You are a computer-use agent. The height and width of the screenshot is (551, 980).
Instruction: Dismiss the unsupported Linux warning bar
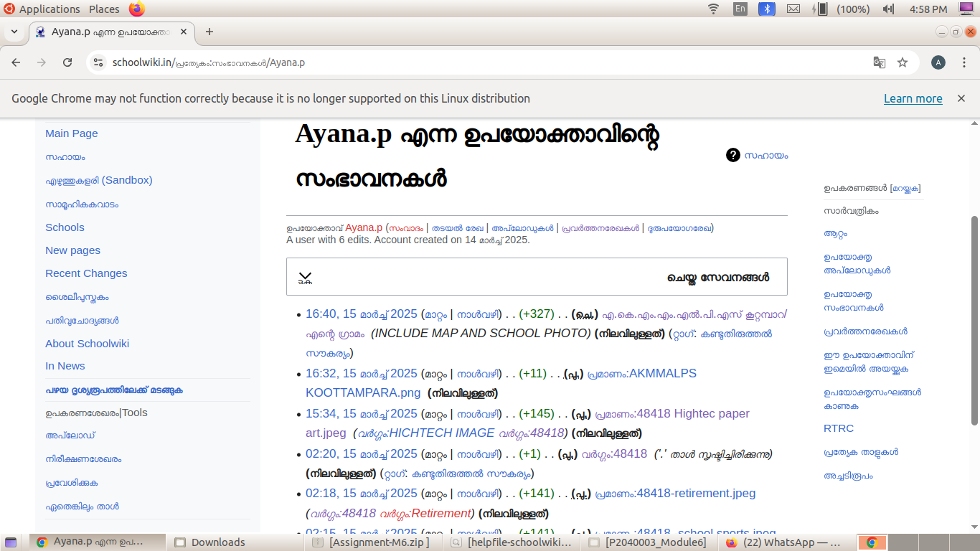click(x=961, y=98)
